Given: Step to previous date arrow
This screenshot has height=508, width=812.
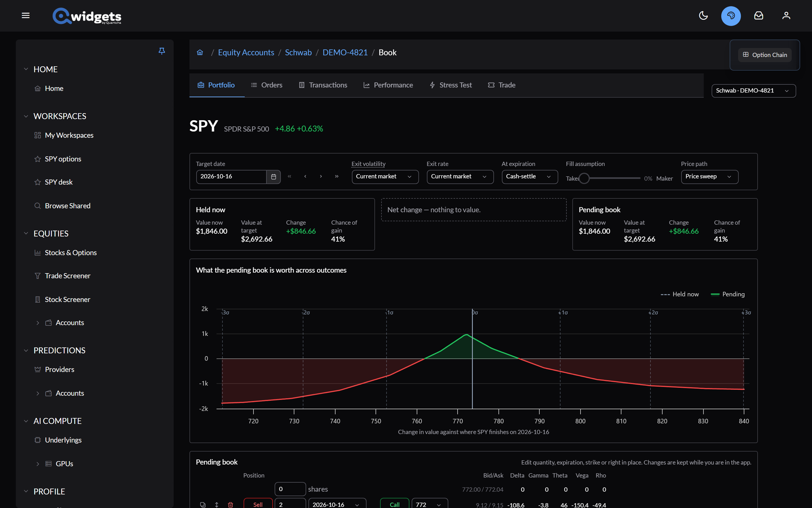Looking at the screenshot, I should tap(305, 176).
